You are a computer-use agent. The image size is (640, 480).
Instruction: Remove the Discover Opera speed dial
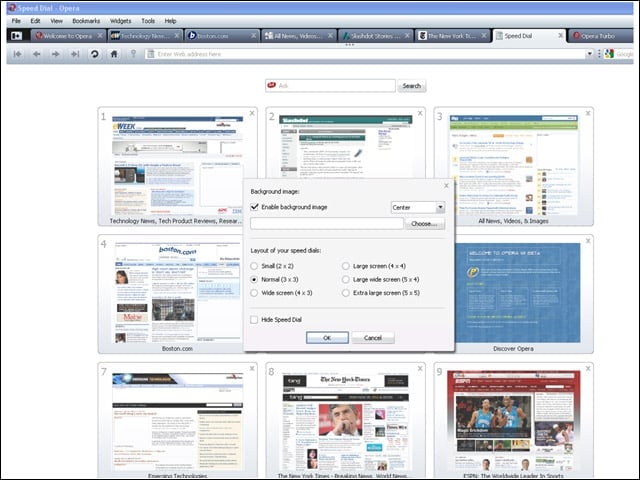[x=588, y=241]
